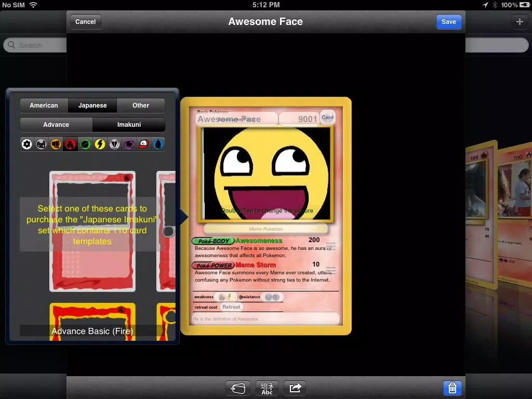This screenshot has width=532, height=399.
Task: Switch to the Japanese templates tab
Action: coord(92,105)
